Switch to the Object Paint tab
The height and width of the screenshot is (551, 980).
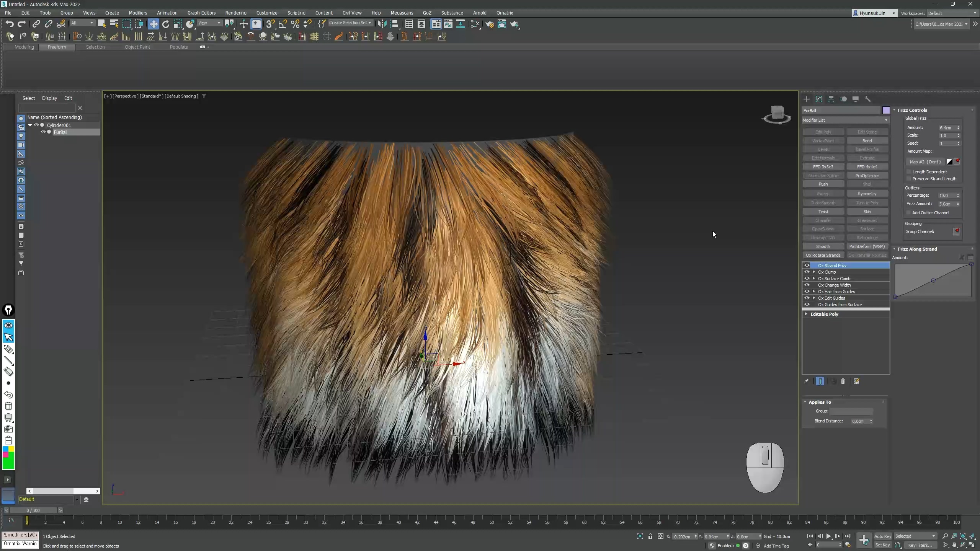[x=137, y=47]
